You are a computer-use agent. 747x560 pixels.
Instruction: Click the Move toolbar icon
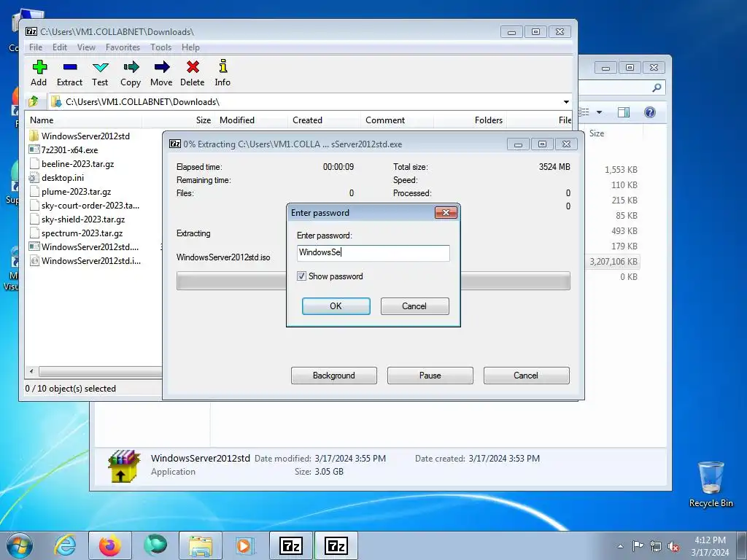[161, 67]
